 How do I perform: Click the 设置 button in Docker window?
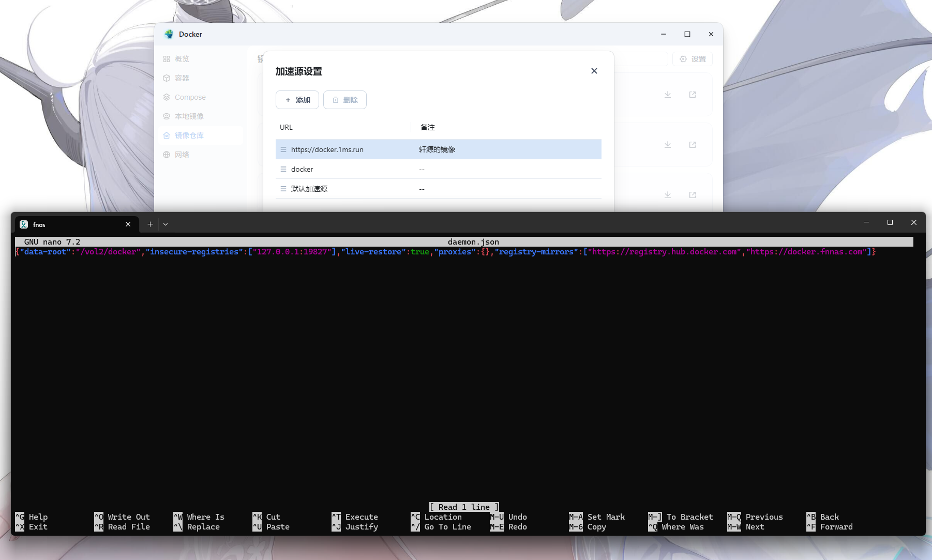point(693,59)
